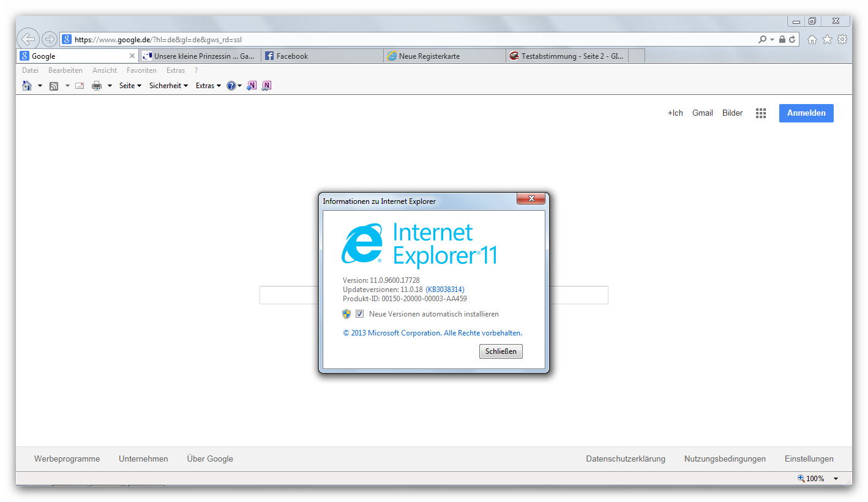
Task: Open the KB3038314 link
Action: click(445, 290)
